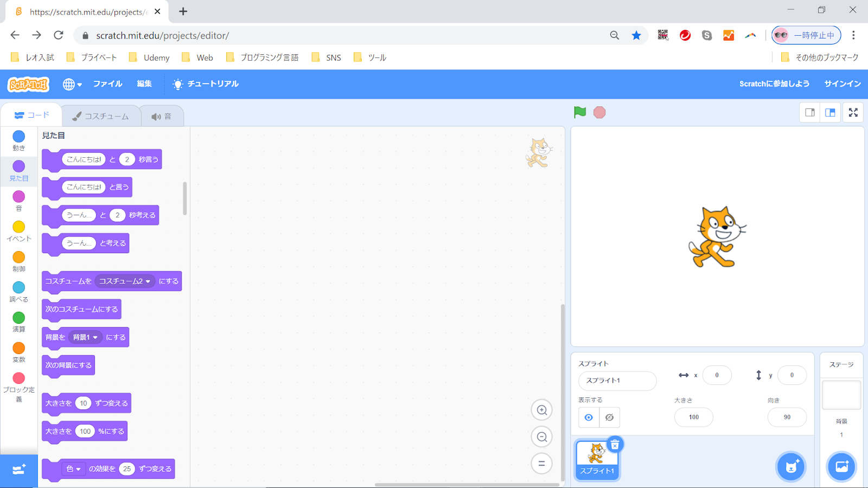The height and width of the screenshot is (488, 868).
Task: Open the プログラミング言語 bookmark folder
Action: click(x=262, y=57)
